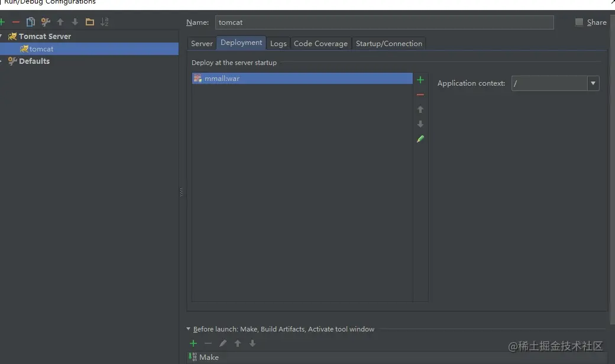Screen dimensions: 615x364
Task: Create new folder for configurations
Action: pos(90,22)
